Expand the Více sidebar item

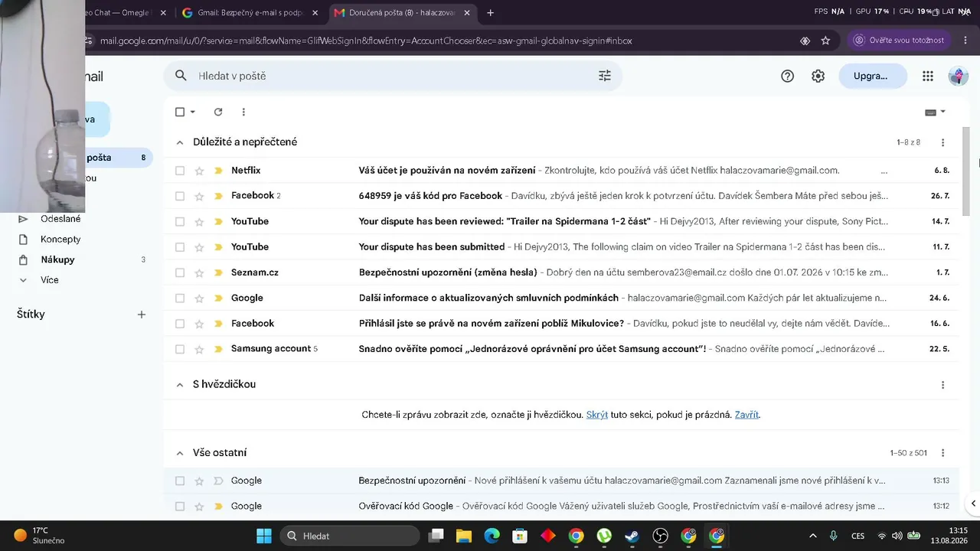point(50,280)
